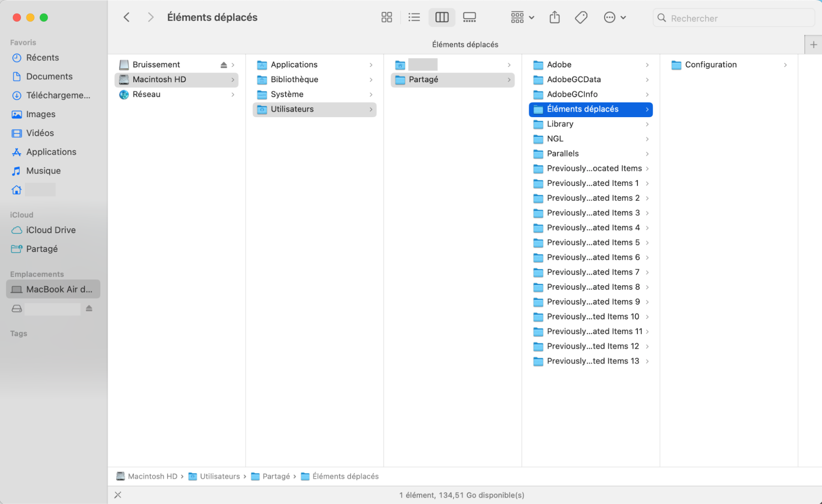Expand the Configuration chevron
822x504 pixels.
(785, 65)
